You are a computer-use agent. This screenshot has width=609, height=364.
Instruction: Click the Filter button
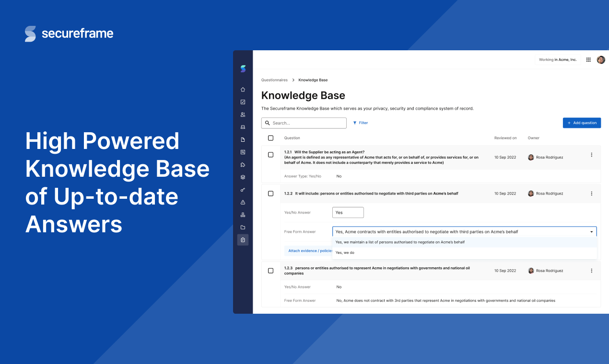361,123
